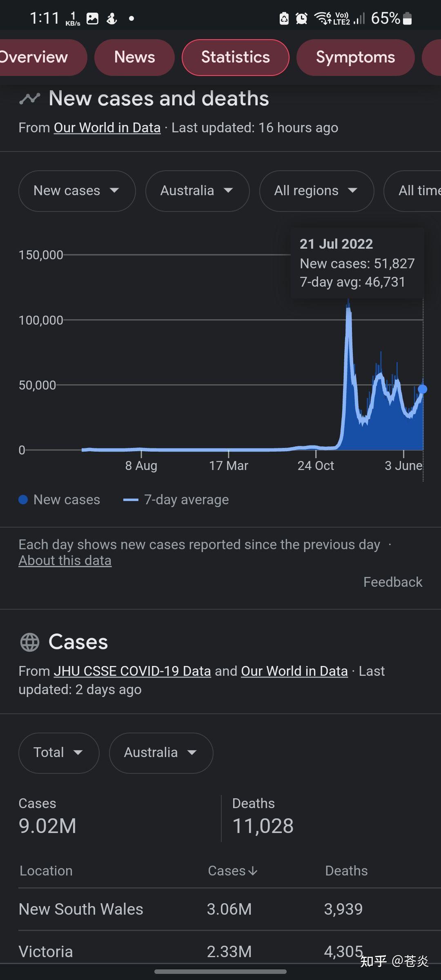This screenshot has height=980, width=441.
Task: Tap the highlighted 21 Jul data point
Action: [x=423, y=389]
